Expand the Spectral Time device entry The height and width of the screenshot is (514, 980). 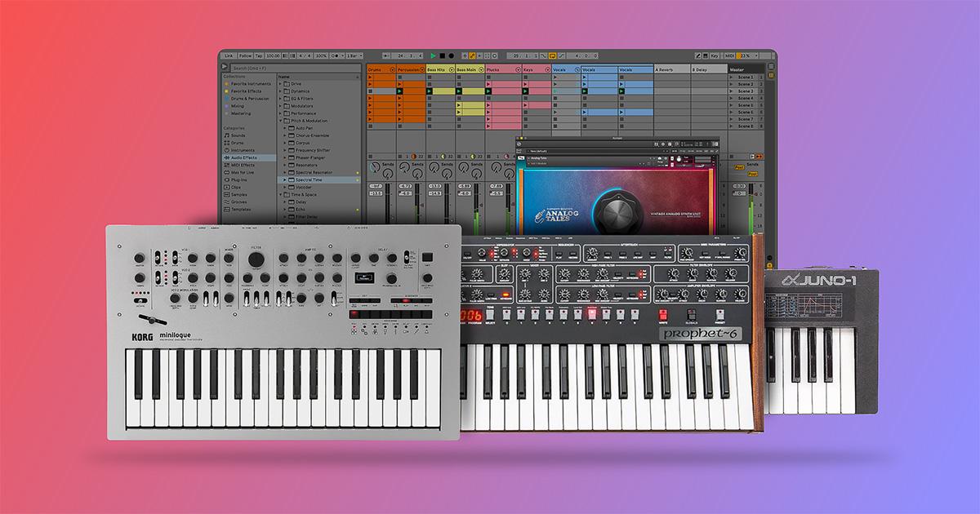point(285,179)
